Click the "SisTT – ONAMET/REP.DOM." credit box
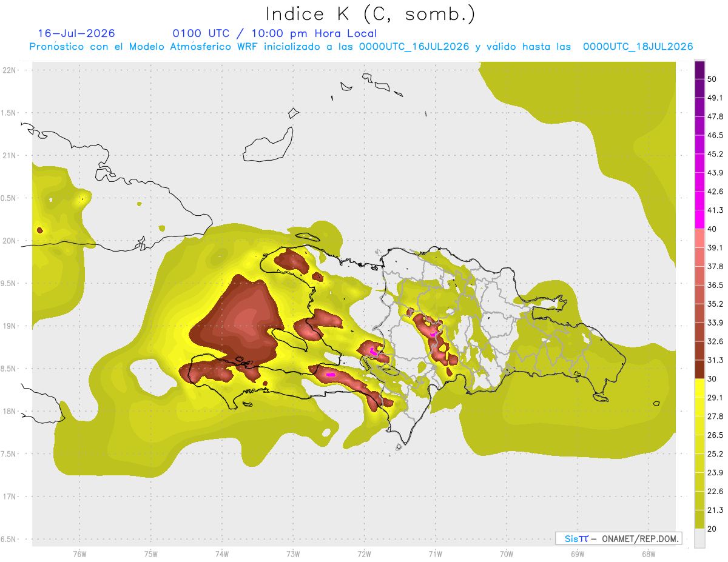 [618, 538]
